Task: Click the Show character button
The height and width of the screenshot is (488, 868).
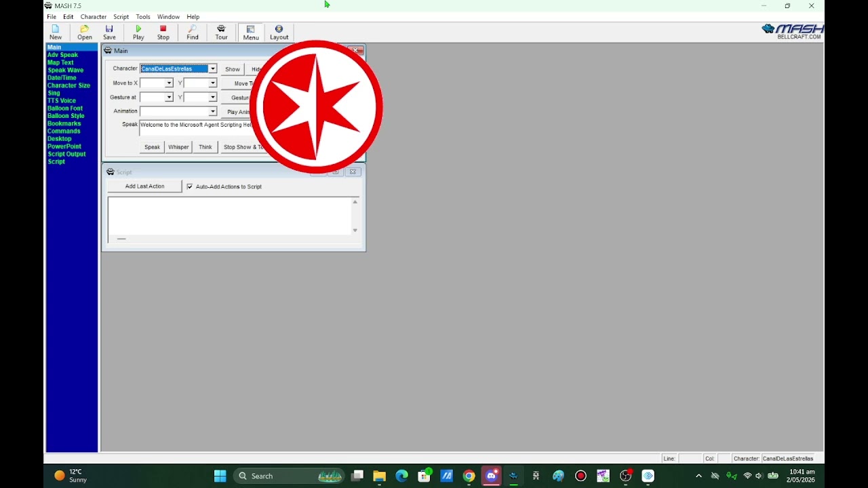Action: pos(233,69)
